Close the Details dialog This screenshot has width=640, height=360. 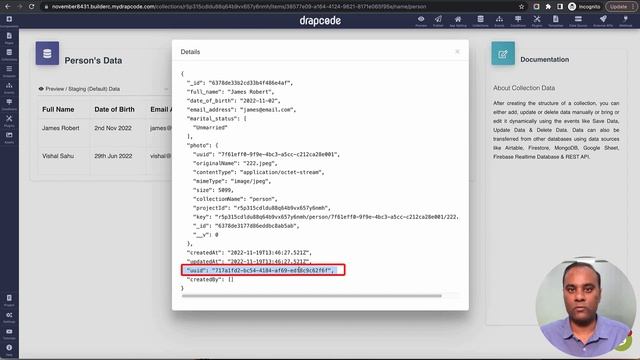click(458, 51)
